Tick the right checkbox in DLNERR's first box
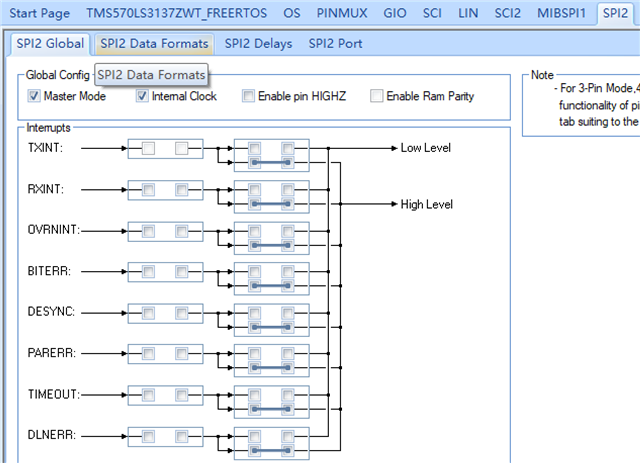Screen dimensions: 640x463 [182, 436]
